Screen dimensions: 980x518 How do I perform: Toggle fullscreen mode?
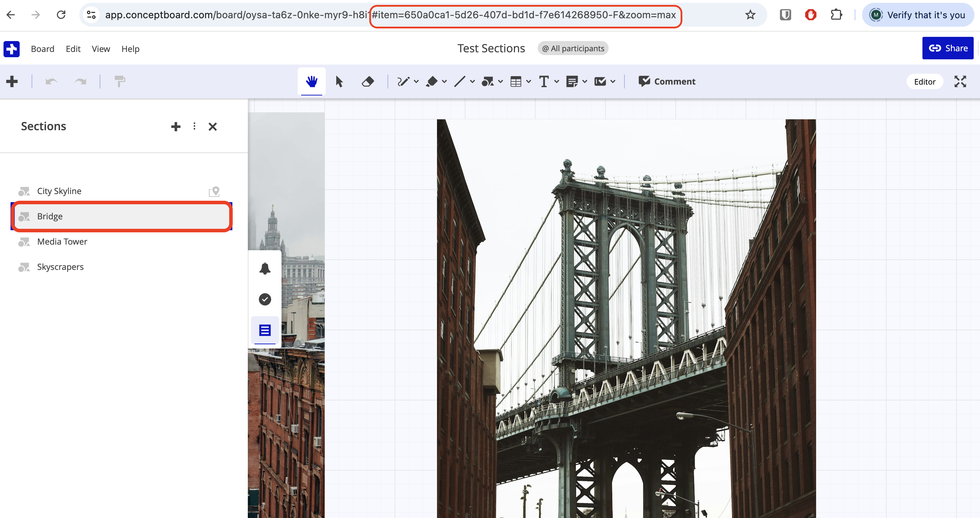[x=960, y=81]
